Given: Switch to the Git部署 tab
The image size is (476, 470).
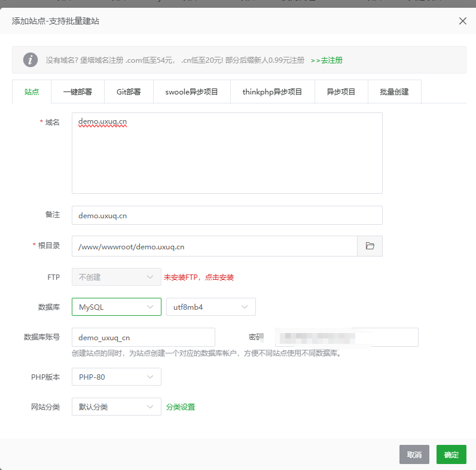Looking at the screenshot, I should 129,91.
